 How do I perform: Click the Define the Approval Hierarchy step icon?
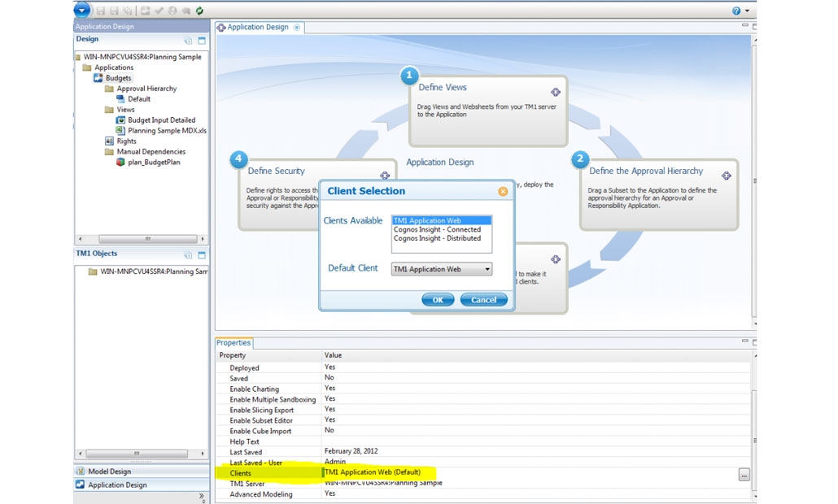click(x=727, y=176)
